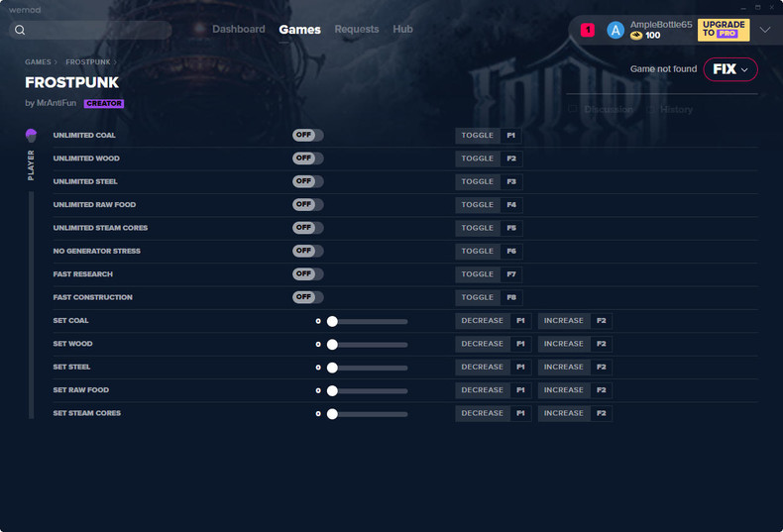783x532 pixels.
Task: Click the AmpleBottle65 avatar icon
Action: [615, 31]
